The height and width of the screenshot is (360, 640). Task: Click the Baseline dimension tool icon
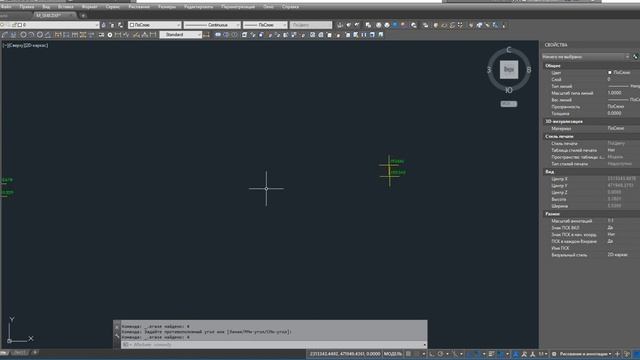pyautogui.click(x=66, y=35)
